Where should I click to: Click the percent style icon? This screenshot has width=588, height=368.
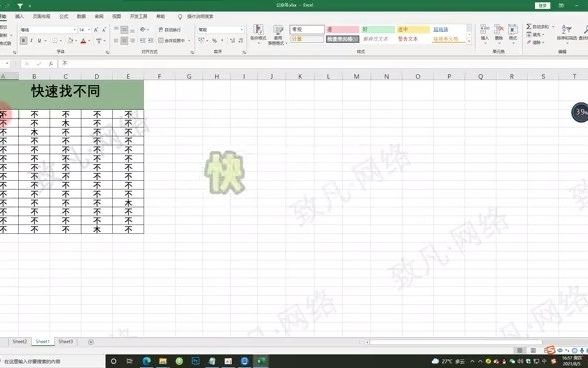pos(214,41)
